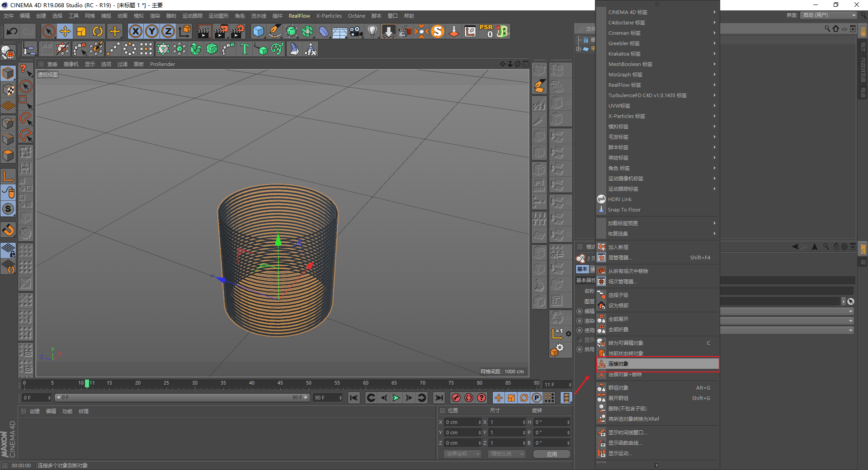868x470 pixels.
Task: Click the orange S plugin icon
Action: [437, 31]
